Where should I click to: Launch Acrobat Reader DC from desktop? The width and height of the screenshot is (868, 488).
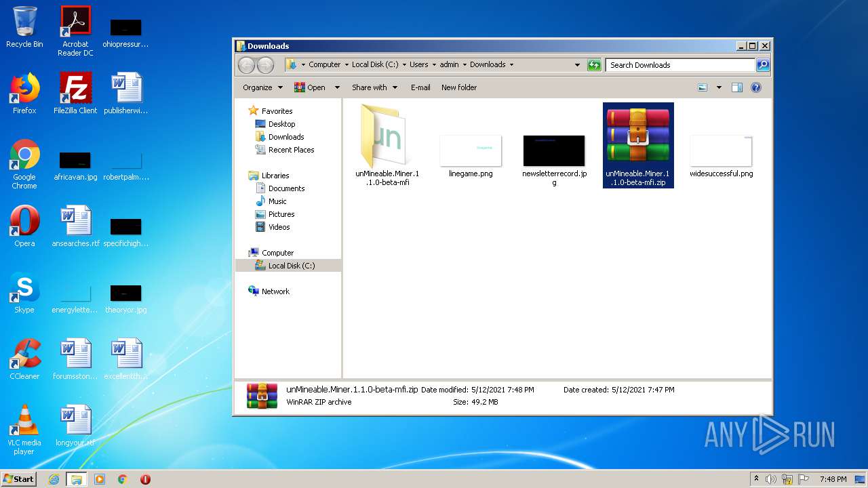click(x=75, y=31)
